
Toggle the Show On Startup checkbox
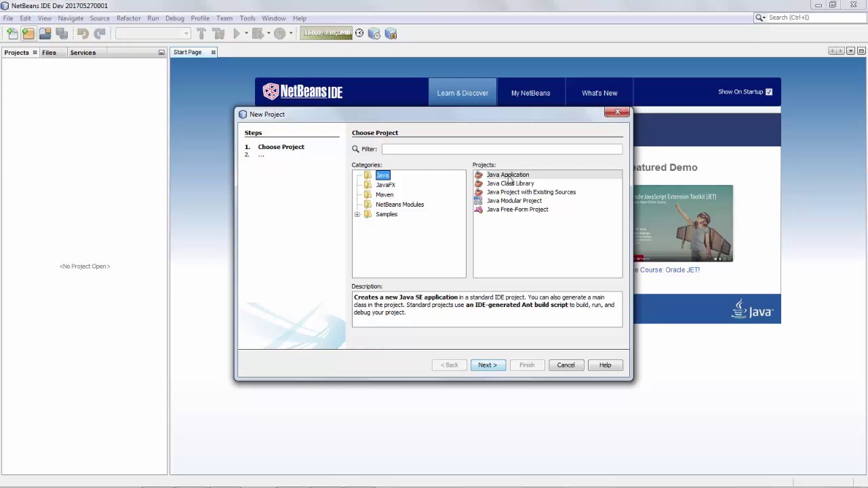(x=768, y=91)
